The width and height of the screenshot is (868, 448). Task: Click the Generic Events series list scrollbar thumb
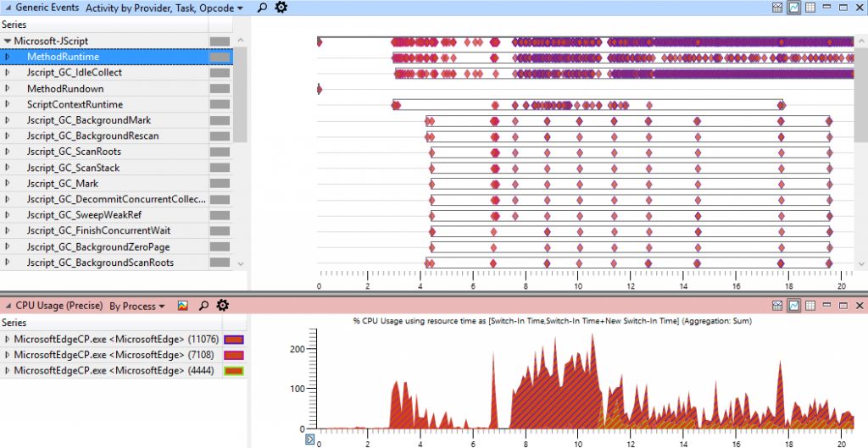(240, 95)
